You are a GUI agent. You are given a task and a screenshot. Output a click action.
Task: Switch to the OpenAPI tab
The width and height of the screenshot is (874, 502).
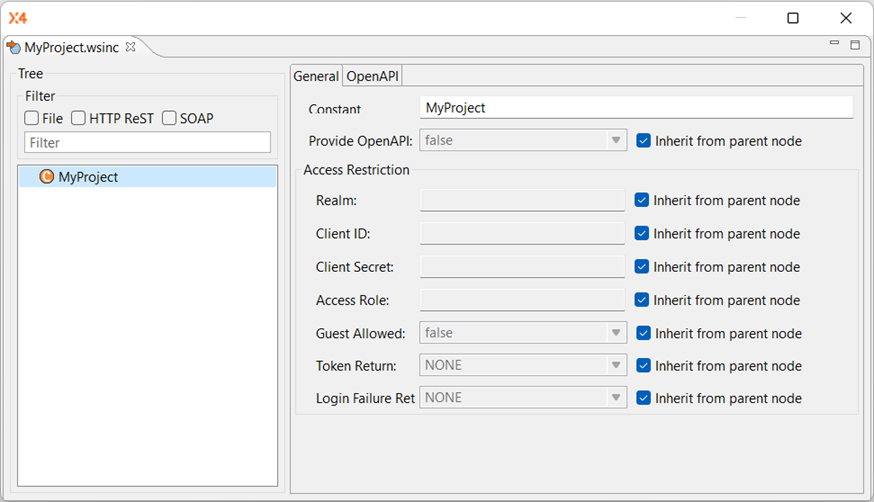pos(372,76)
